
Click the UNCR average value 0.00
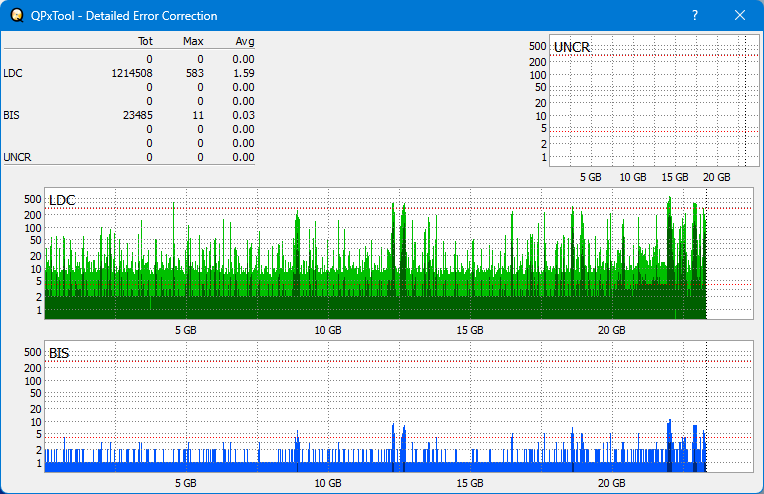click(243, 157)
